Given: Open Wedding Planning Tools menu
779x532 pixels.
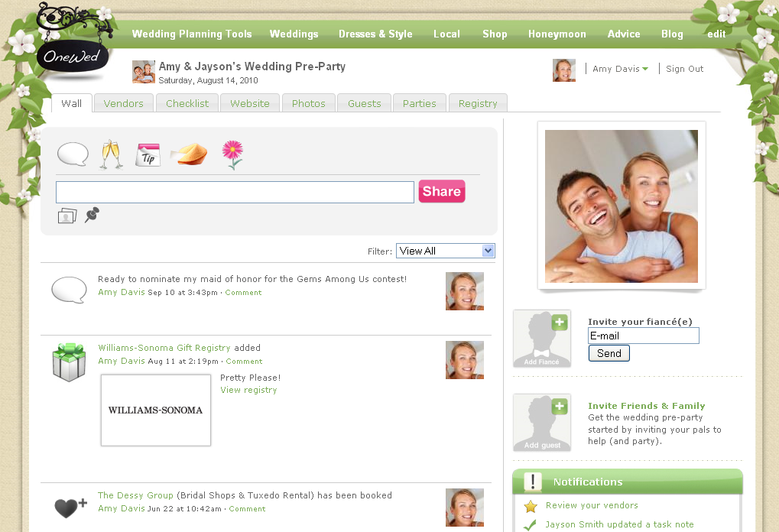Looking at the screenshot, I should coord(192,34).
